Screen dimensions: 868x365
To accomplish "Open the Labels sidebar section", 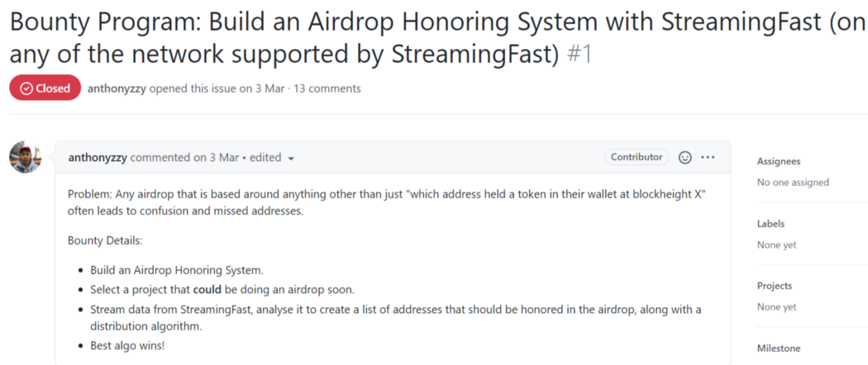I will (x=770, y=224).
